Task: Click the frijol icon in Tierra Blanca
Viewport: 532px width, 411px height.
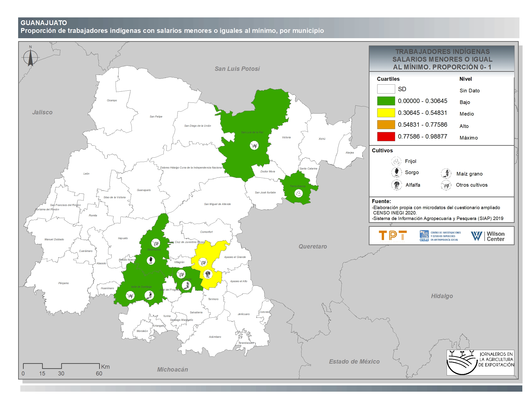Action: pyautogui.click(x=298, y=194)
